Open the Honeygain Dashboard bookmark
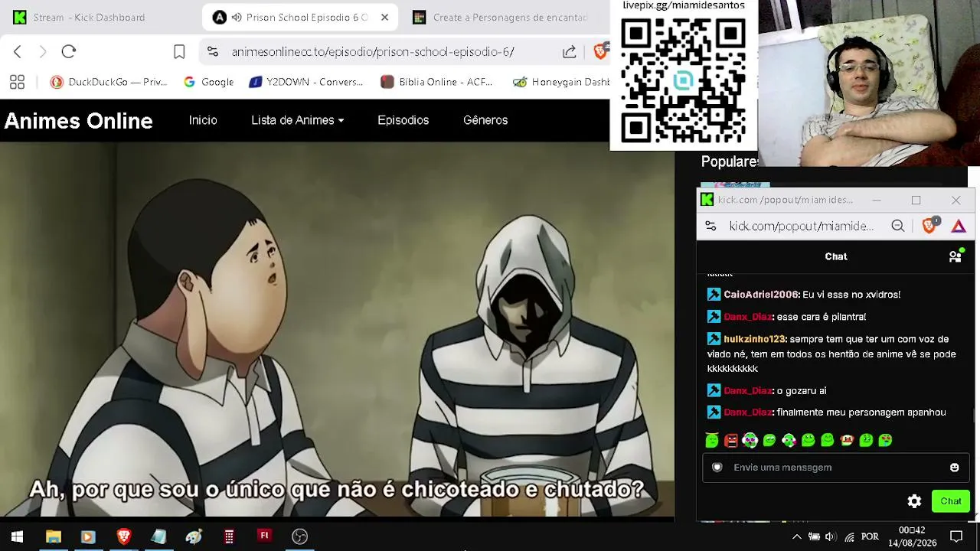This screenshot has width=980, height=551. click(x=561, y=82)
